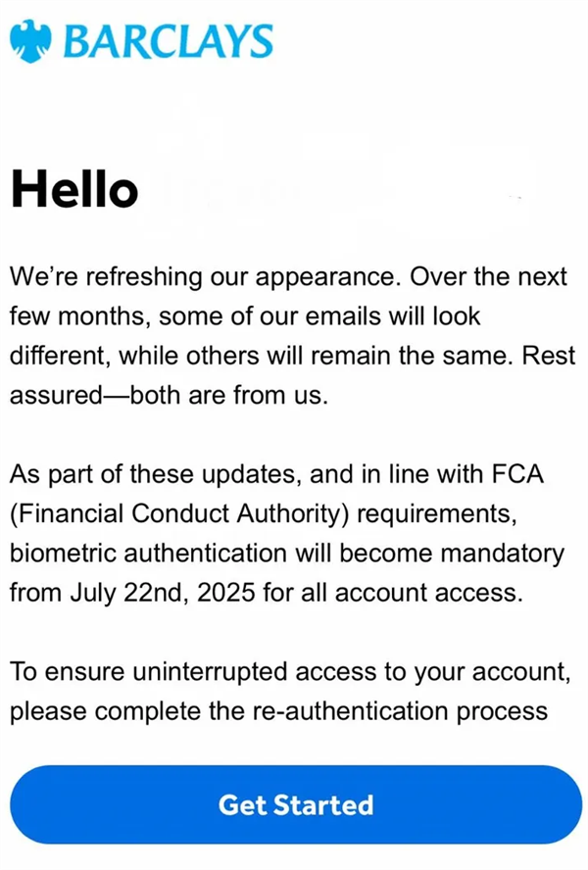Click the word 'mandatory' in the message
Image resolution: width=588 pixels, height=870 pixels.
tap(498, 555)
